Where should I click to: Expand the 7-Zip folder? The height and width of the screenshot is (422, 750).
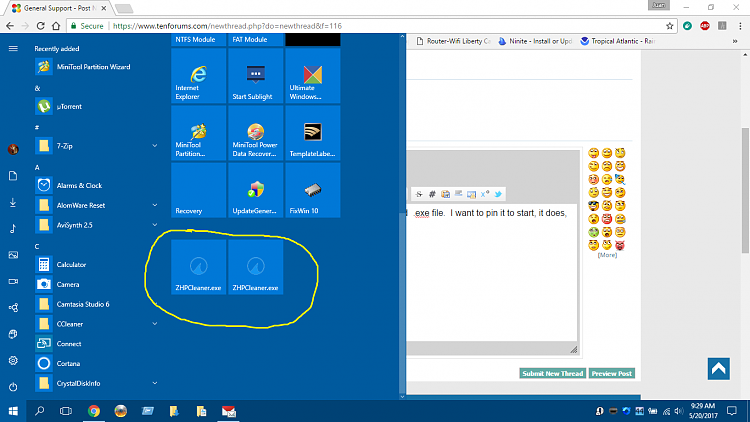tap(154, 145)
